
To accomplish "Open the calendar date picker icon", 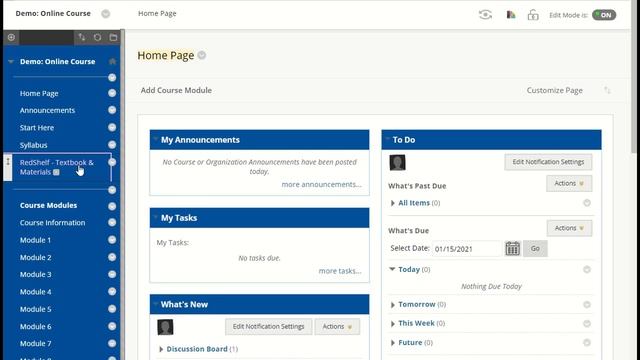I will [x=512, y=248].
